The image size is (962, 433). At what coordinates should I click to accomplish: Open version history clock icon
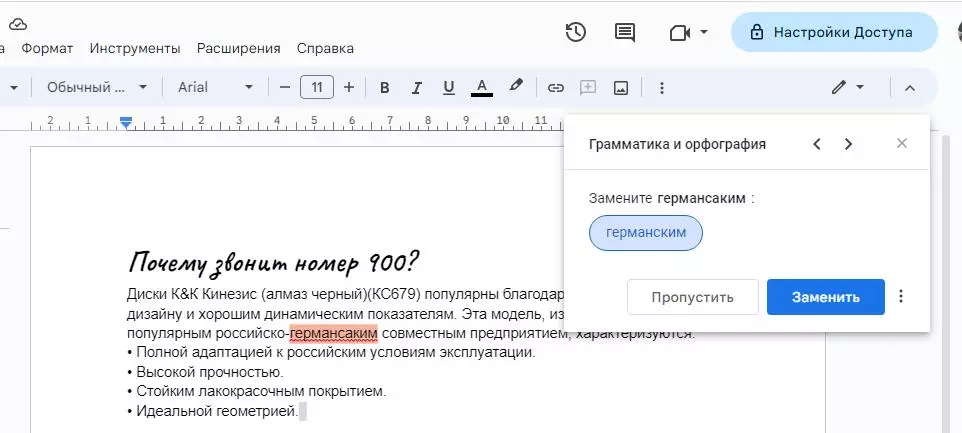(575, 32)
